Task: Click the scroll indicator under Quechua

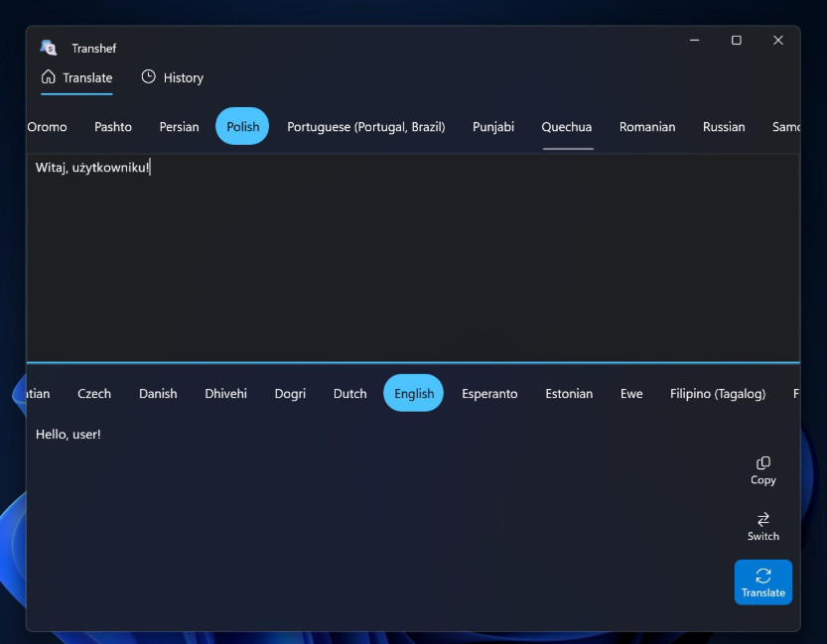Action: pos(568,149)
